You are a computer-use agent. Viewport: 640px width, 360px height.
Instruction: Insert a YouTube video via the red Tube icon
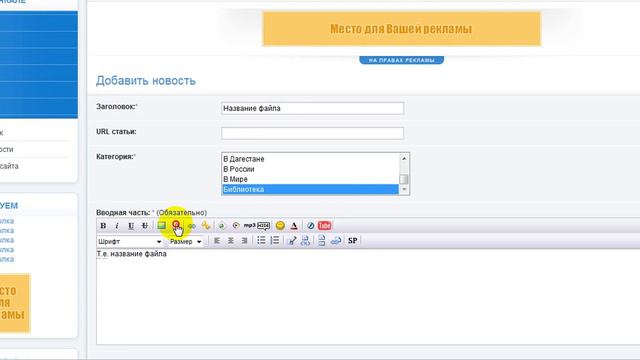tap(324, 225)
